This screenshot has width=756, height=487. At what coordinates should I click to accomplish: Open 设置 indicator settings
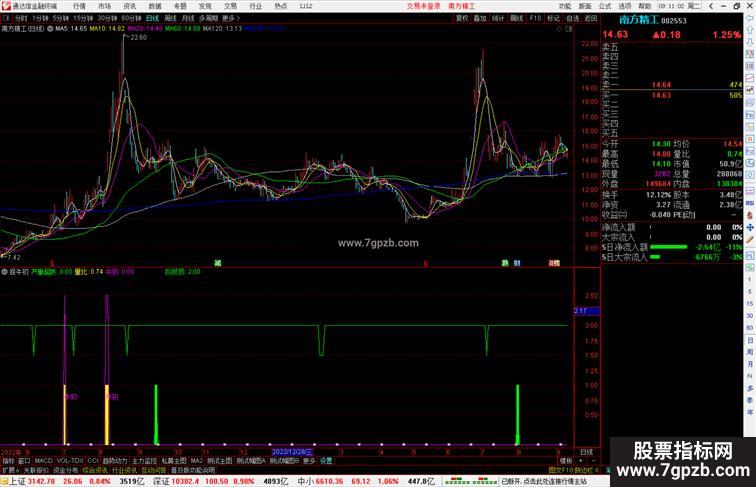[326, 461]
